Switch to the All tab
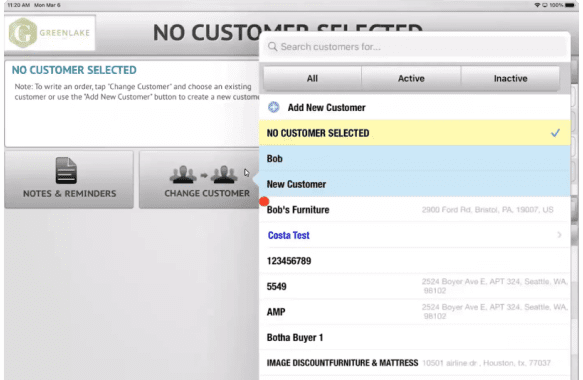Viewport: 583px width, 380px height. click(312, 78)
